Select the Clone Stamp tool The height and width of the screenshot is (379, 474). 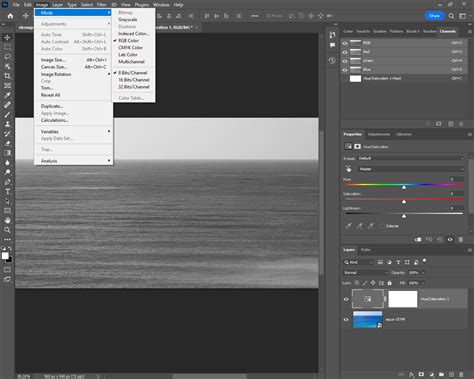point(7,124)
